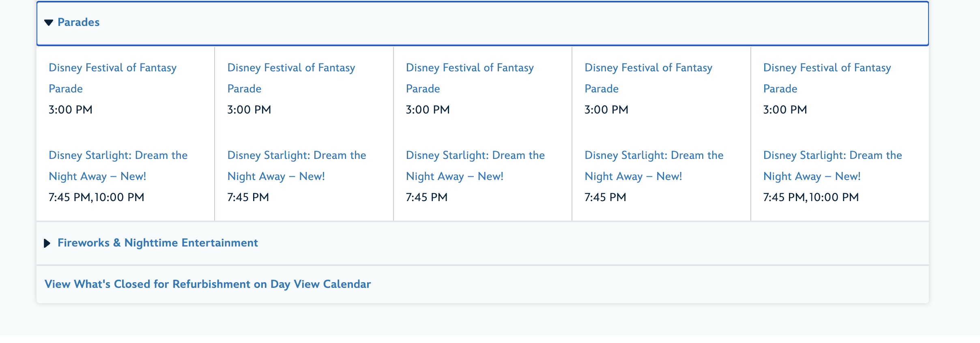Open Festival of Fantasy Parade in fourth column

pyautogui.click(x=648, y=68)
